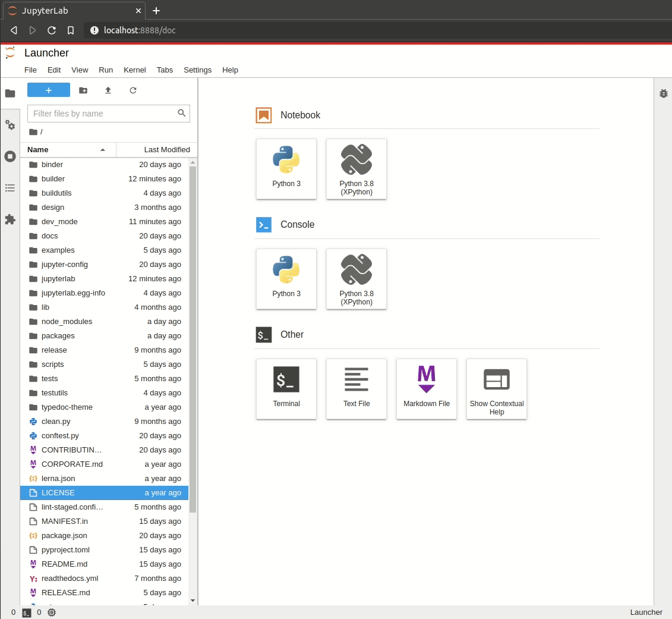The image size is (672, 619).
Task: Click the kernel status icon in status bar
Action: click(51, 612)
